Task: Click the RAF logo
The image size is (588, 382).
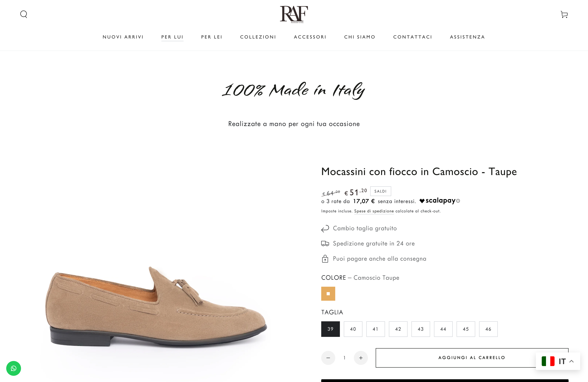Action: [294, 14]
